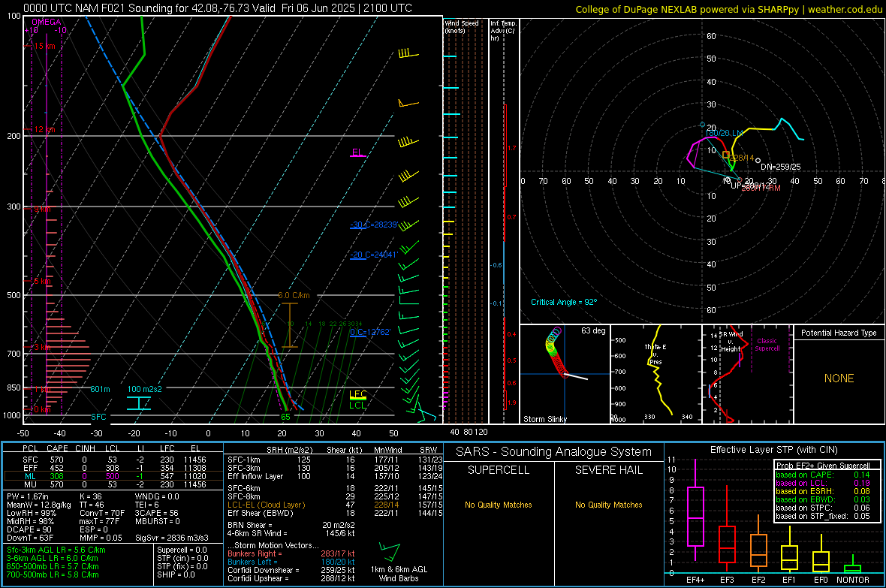Click the SUPERCELL analogue column header
The height and width of the screenshot is (588, 886).
pos(499,470)
